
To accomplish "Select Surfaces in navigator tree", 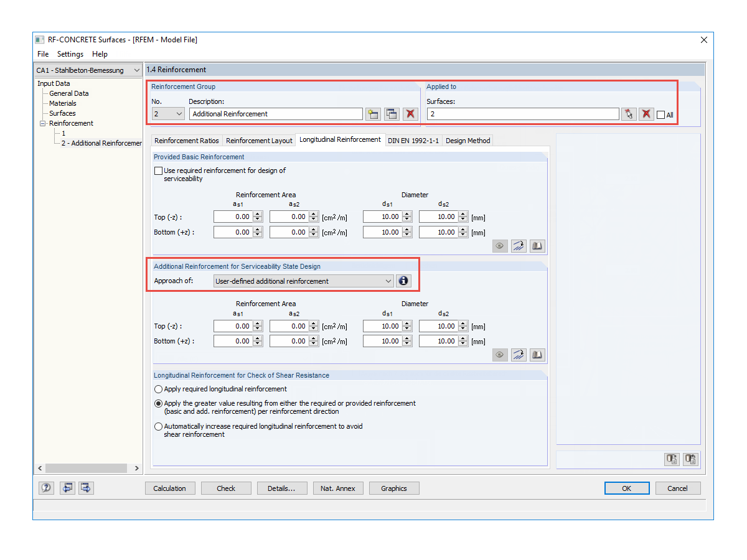I will click(62, 113).
